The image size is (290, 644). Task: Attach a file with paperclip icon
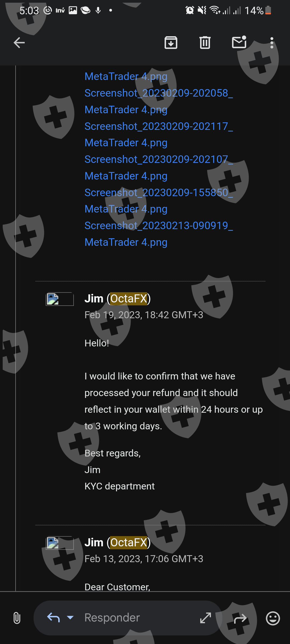click(x=17, y=618)
